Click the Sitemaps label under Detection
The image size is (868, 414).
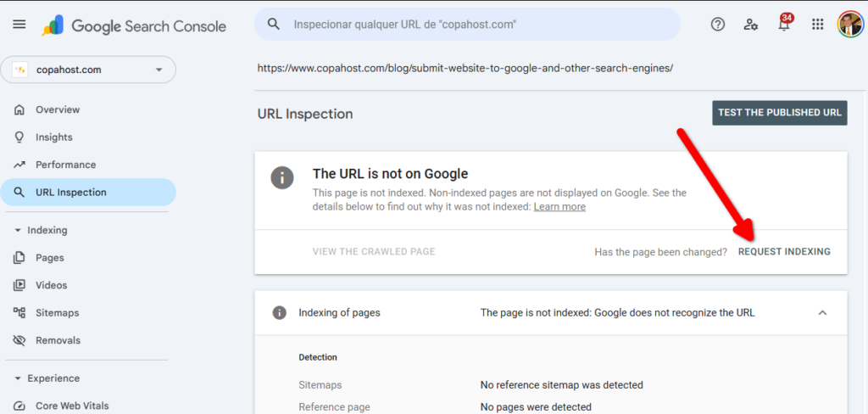coord(320,384)
